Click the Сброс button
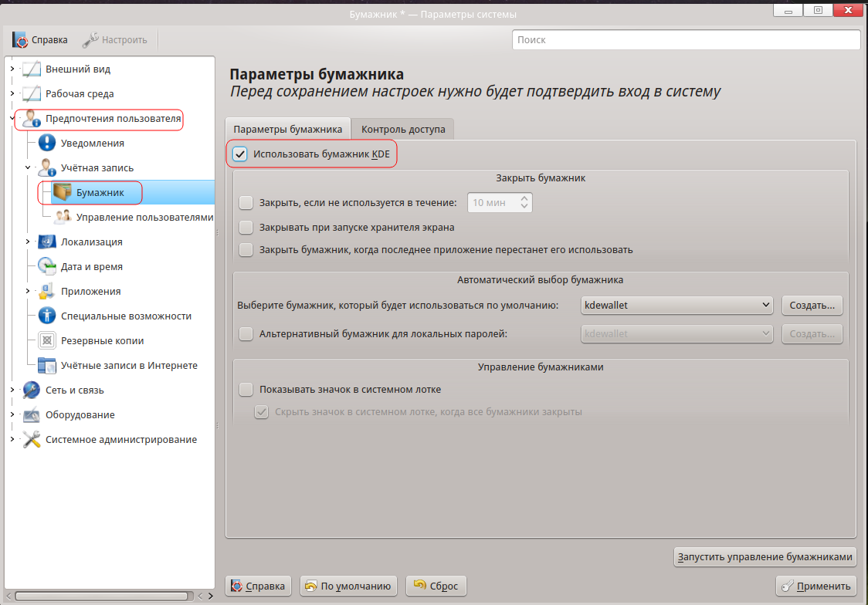Viewport: 868px width, 605px height. (436, 586)
